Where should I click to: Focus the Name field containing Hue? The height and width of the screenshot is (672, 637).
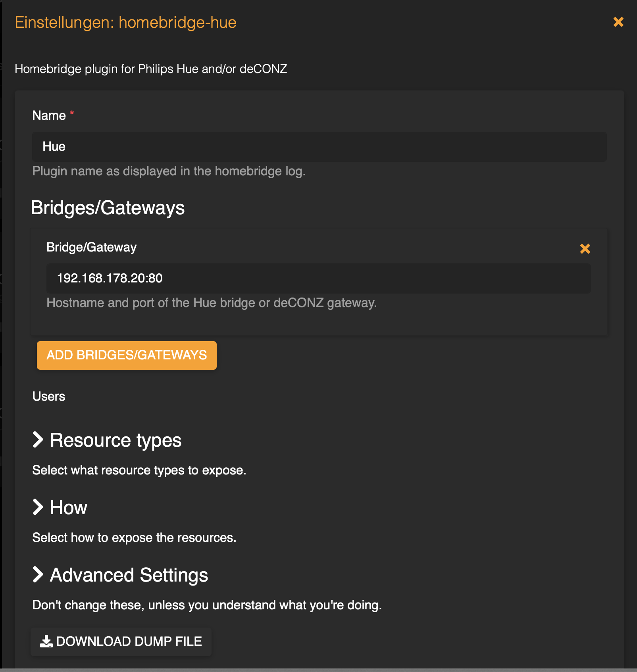tap(319, 147)
